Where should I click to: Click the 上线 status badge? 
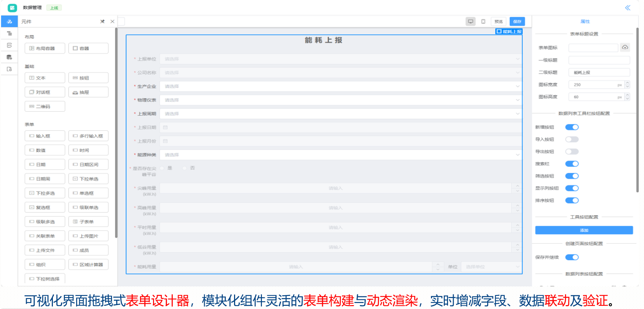pos(54,8)
